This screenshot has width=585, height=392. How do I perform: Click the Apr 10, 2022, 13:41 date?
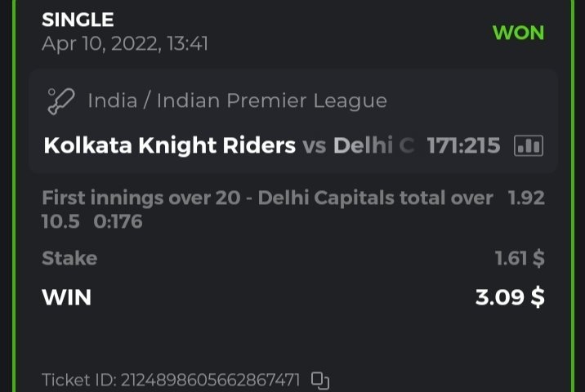click(x=125, y=43)
